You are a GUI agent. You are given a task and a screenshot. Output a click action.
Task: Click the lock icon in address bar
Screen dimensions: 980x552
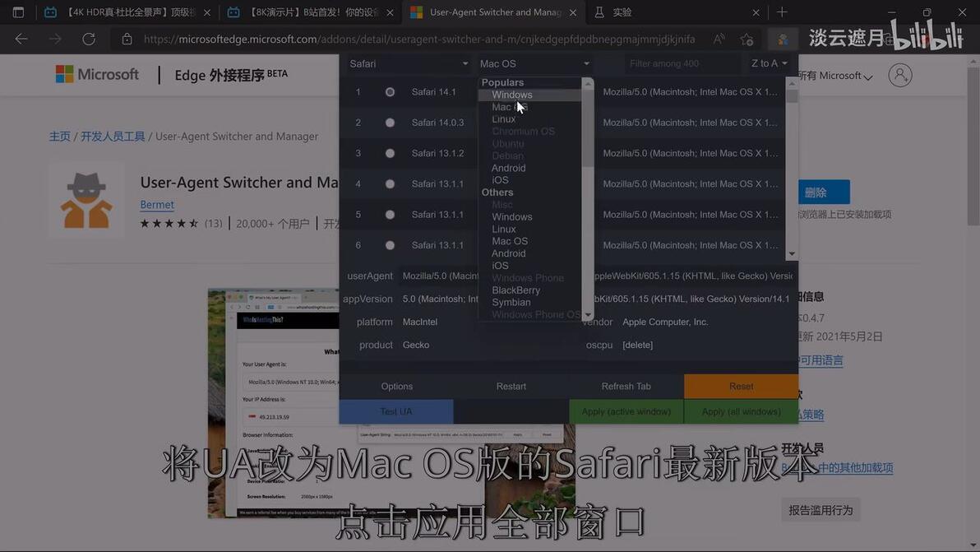click(x=127, y=39)
